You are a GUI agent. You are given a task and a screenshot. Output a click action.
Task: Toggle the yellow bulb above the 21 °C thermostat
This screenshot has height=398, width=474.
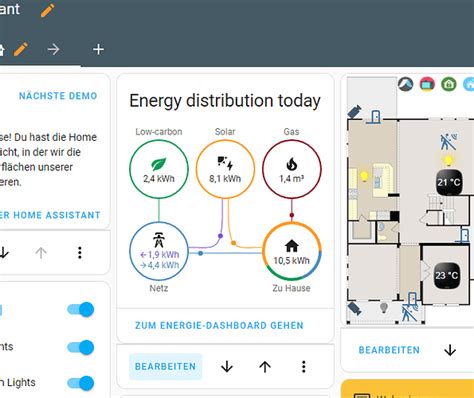pos(449,160)
